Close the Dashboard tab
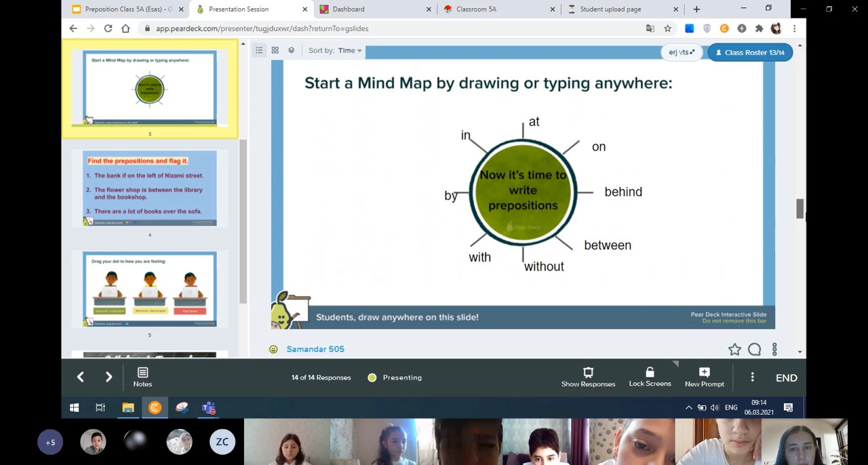The image size is (868, 465). click(429, 9)
